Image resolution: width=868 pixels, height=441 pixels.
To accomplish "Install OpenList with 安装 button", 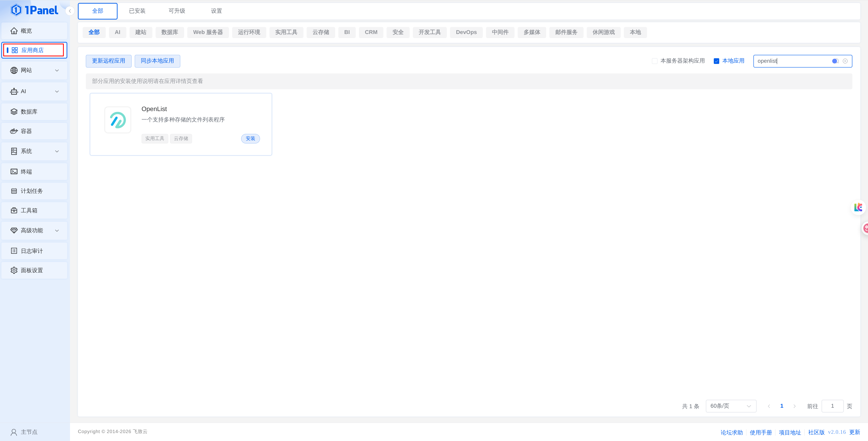I will 250,138.
